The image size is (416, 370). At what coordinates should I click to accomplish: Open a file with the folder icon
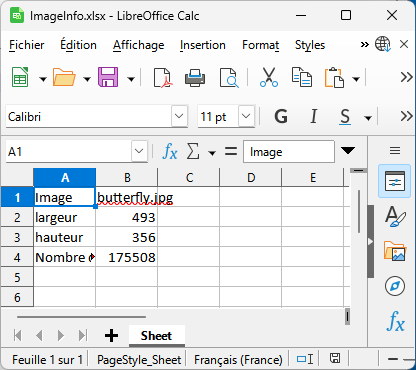click(64, 77)
